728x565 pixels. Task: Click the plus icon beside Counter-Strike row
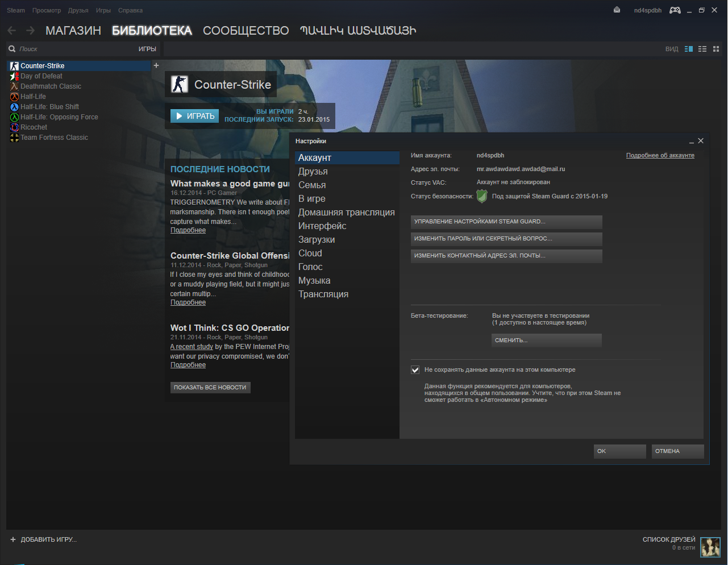pyautogui.click(x=156, y=65)
